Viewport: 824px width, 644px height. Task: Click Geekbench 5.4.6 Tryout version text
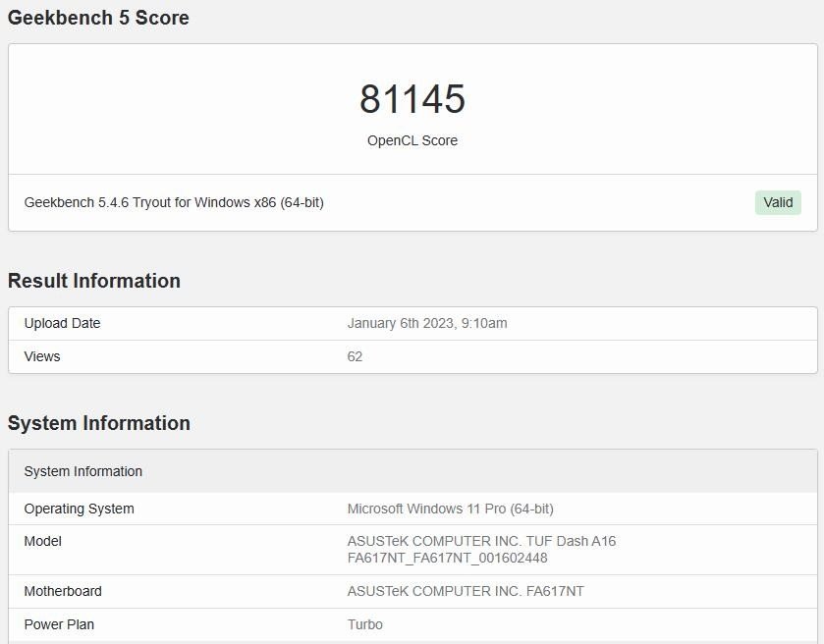[174, 202]
